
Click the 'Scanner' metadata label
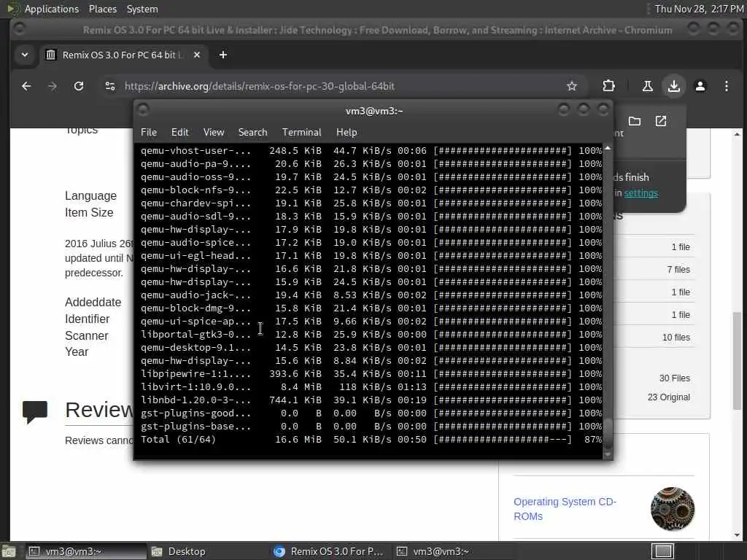coord(86,335)
